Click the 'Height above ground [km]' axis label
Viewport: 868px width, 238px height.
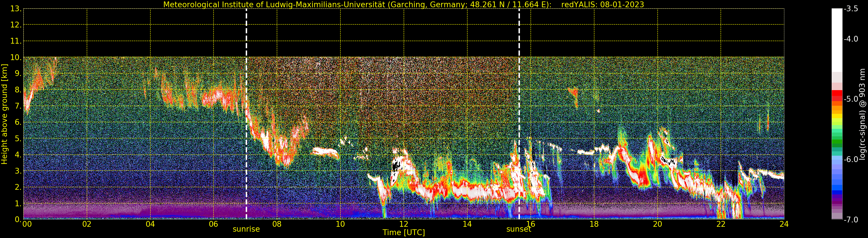[x=4, y=114]
